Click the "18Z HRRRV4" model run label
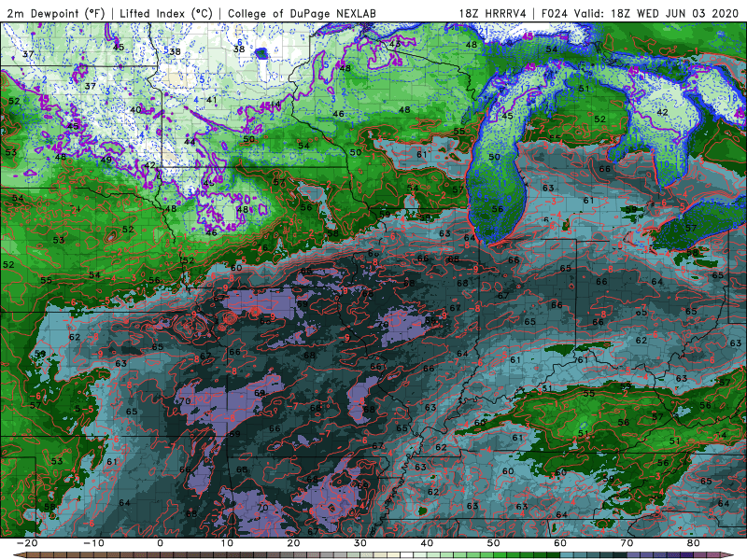The width and height of the screenshot is (747, 560). point(493,13)
